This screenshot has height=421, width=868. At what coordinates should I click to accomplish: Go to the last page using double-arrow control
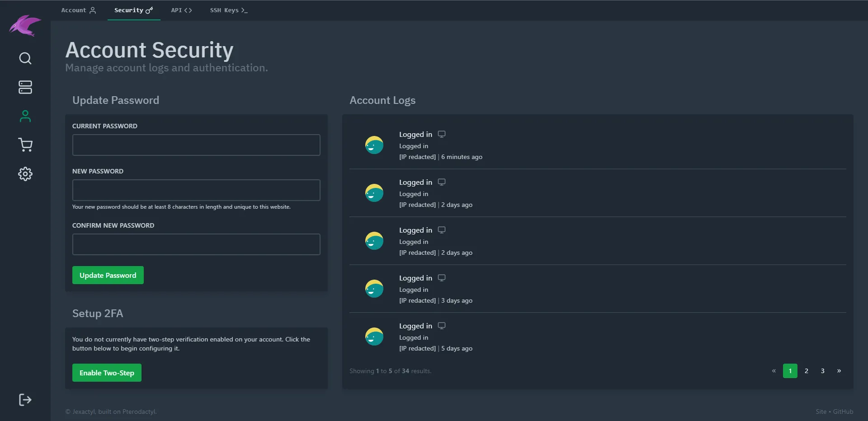[839, 371]
